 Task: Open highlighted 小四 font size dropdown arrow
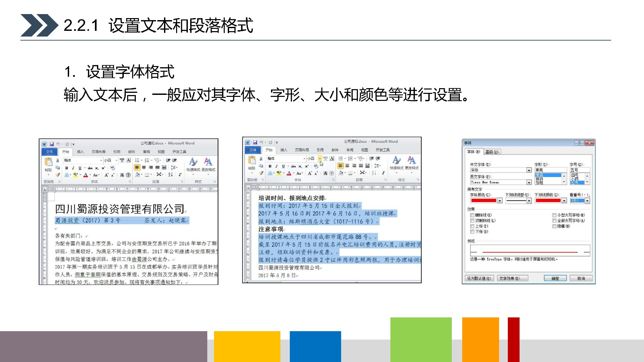[x=320, y=159]
